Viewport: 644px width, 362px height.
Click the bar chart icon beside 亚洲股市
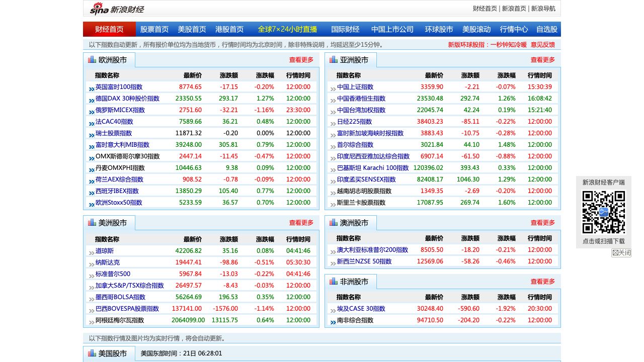point(334,60)
